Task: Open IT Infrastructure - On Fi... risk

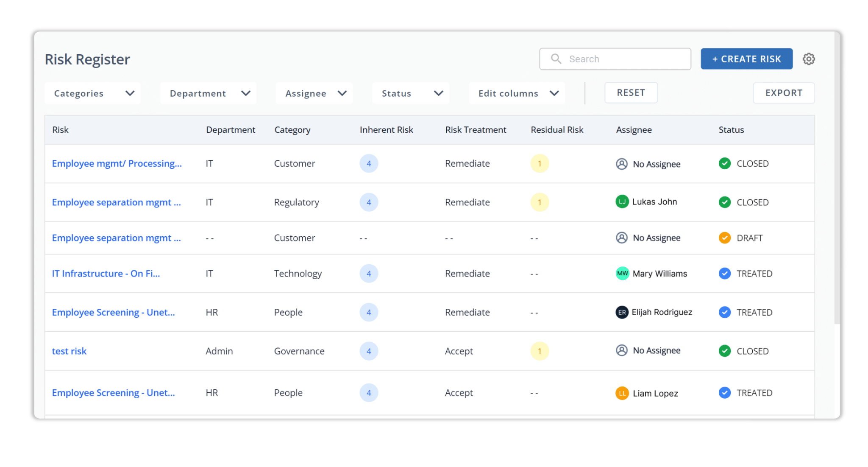Action: 106,274
